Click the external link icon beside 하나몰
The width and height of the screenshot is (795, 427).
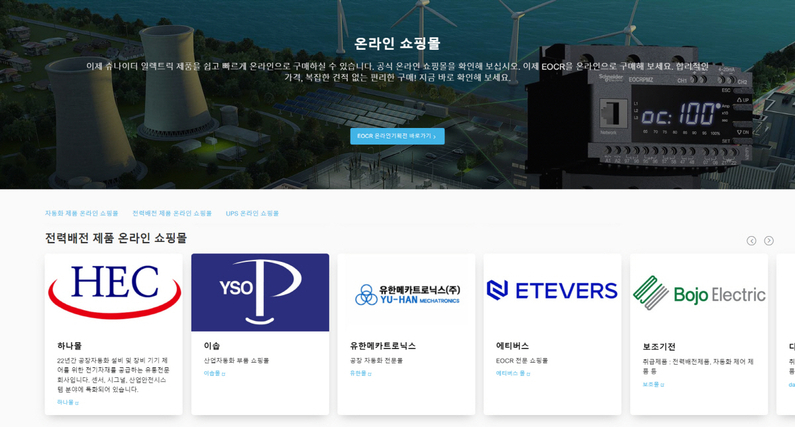pos(77,403)
